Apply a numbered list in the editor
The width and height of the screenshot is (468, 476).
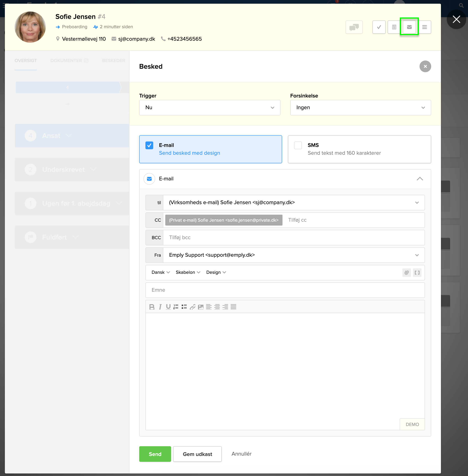click(x=176, y=307)
